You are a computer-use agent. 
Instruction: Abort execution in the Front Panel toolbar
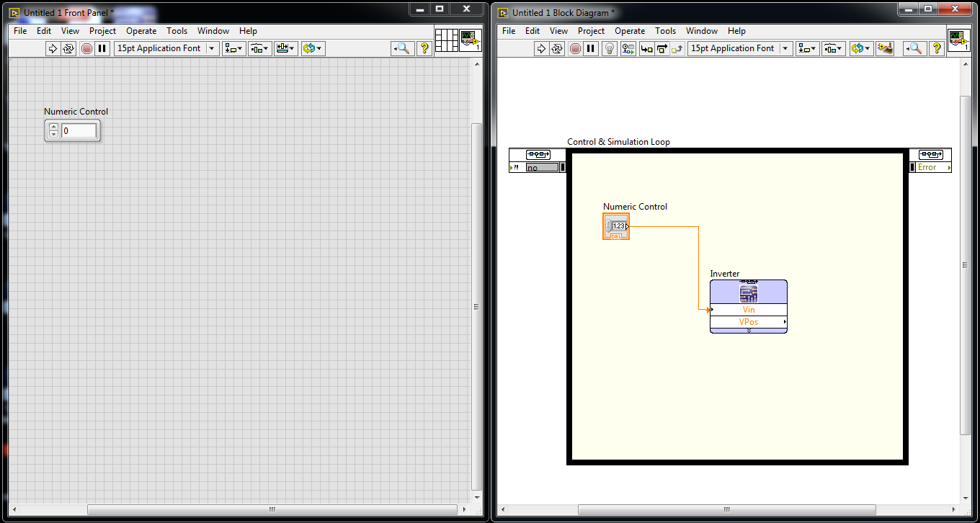click(x=86, y=48)
